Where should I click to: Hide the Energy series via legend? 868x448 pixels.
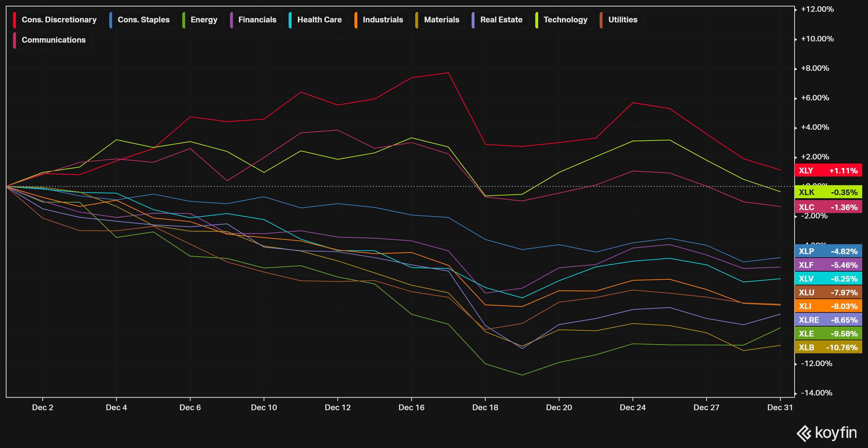203,20
